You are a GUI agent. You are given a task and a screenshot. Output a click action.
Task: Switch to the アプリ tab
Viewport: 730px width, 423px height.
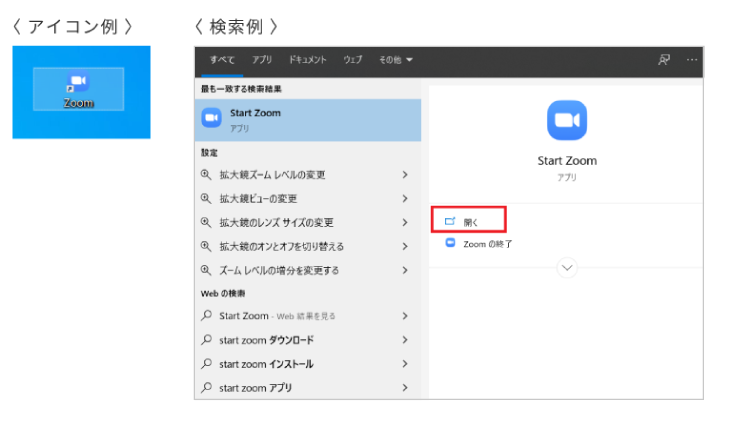pyautogui.click(x=262, y=60)
